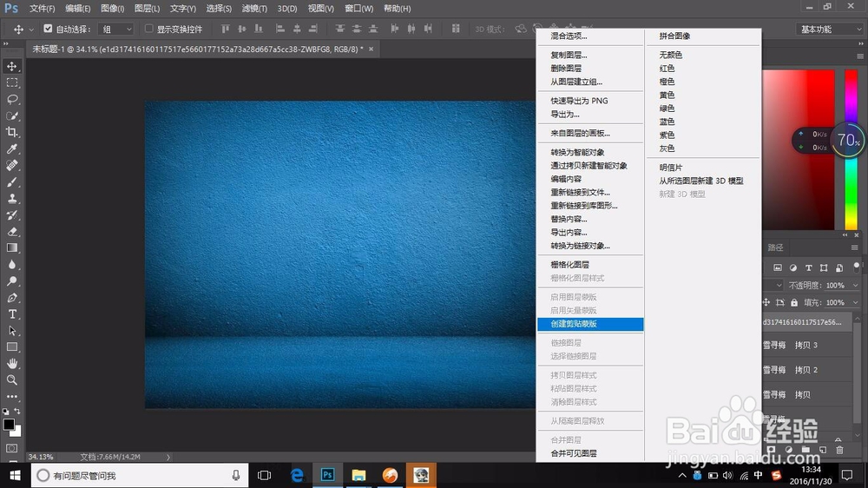Open the 组 auto-select dropdown

[x=116, y=29]
